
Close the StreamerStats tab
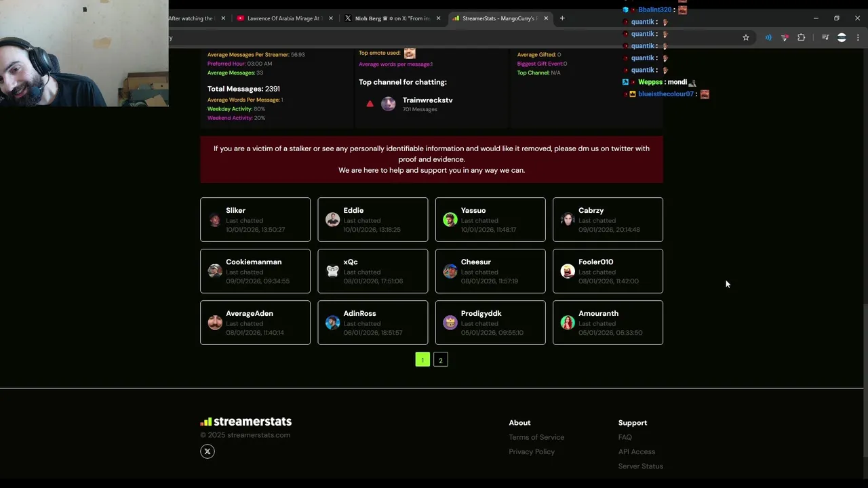point(546,18)
